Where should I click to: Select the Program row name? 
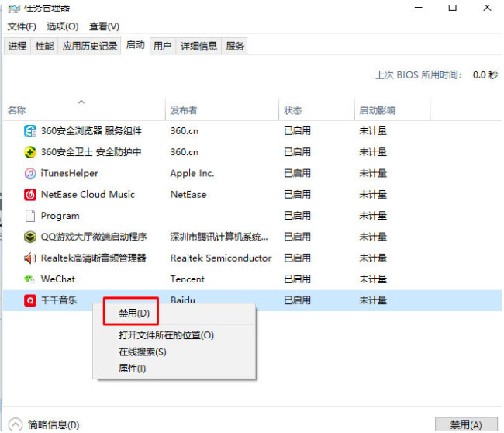[x=60, y=216]
